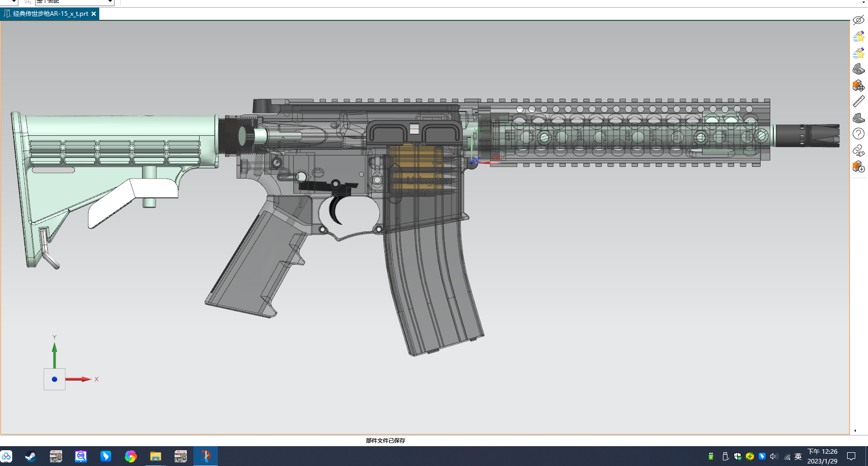Click the side panel collapse arrow
Image resolution: width=868 pixels, height=466 pixels.
click(855, 430)
